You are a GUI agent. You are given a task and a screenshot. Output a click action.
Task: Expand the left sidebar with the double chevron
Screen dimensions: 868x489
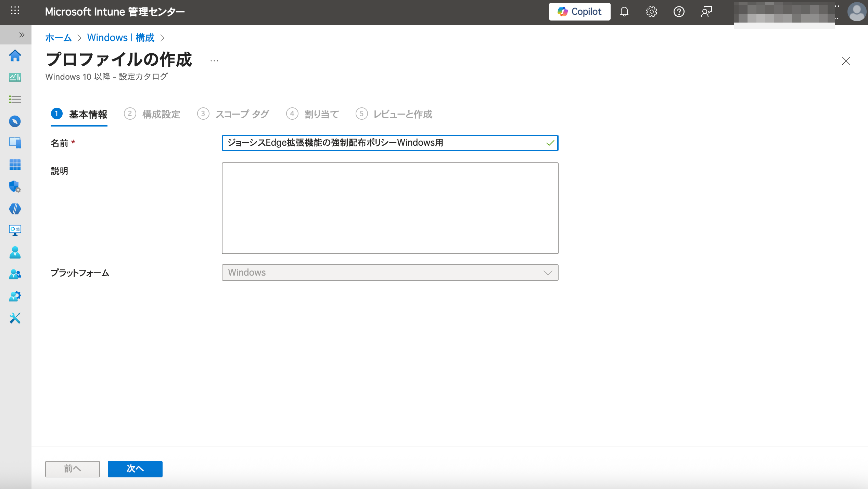click(x=22, y=35)
